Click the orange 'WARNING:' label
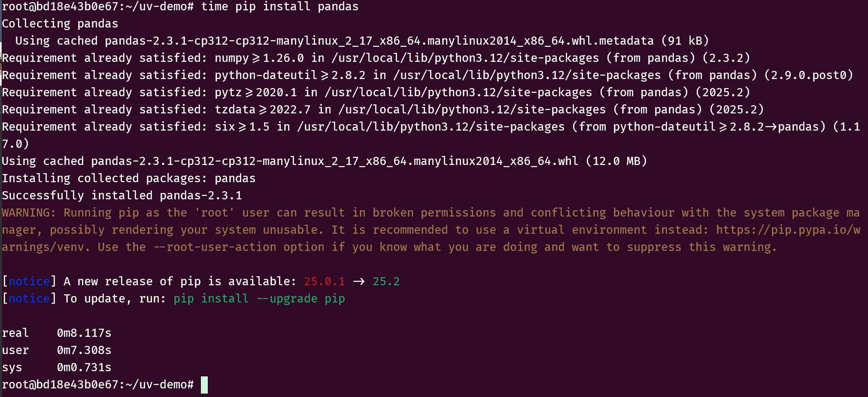Viewport: 868px width, 397px height. pyautogui.click(x=29, y=213)
